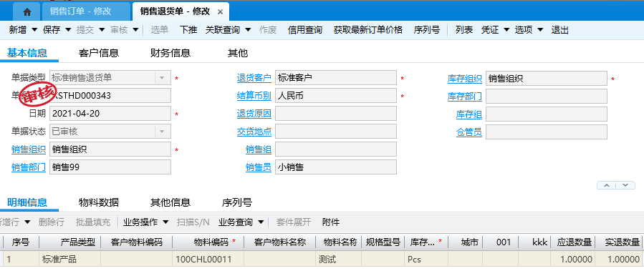Click the 物料编码 column header
The width and height of the screenshot is (644, 271).
(x=208, y=242)
